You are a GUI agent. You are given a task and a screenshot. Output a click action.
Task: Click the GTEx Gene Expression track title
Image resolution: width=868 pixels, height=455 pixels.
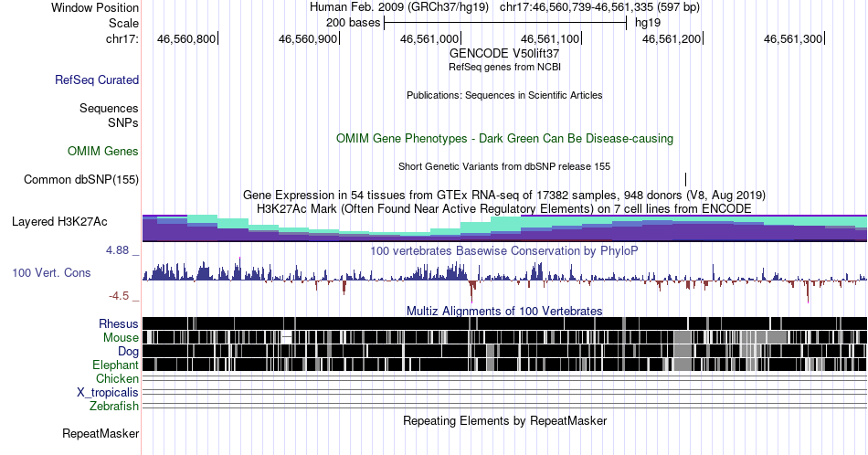(504, 195)
